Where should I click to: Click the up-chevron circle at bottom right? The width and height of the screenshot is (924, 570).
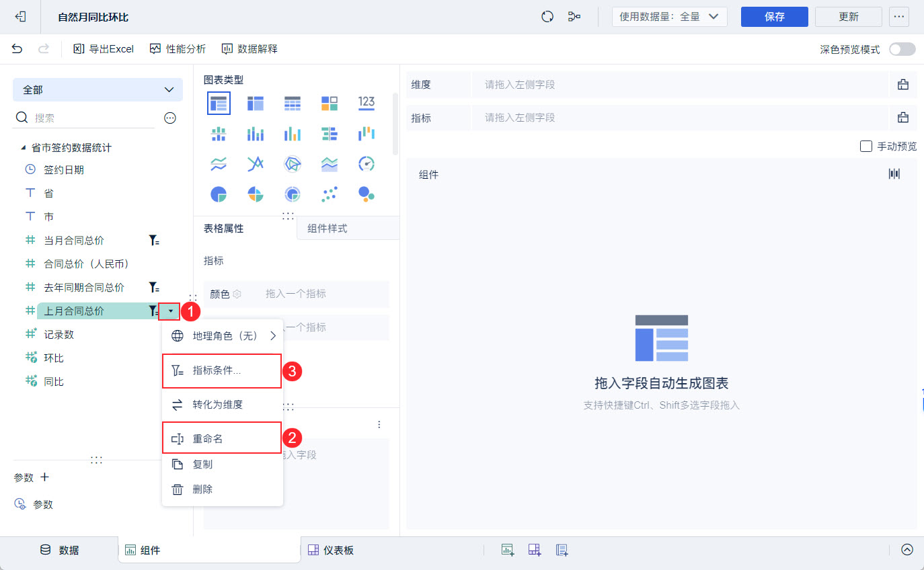coord(907,550)
